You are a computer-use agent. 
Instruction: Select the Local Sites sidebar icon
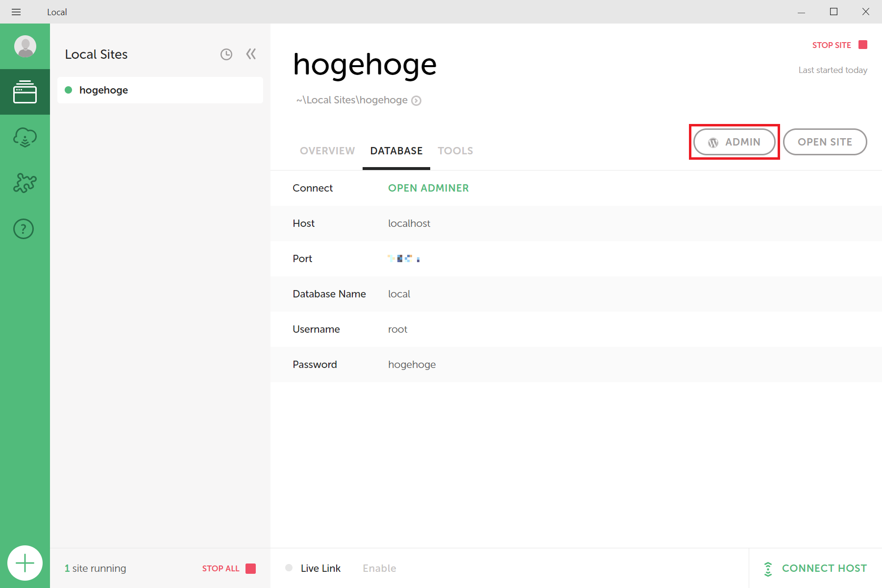point(25,92)
